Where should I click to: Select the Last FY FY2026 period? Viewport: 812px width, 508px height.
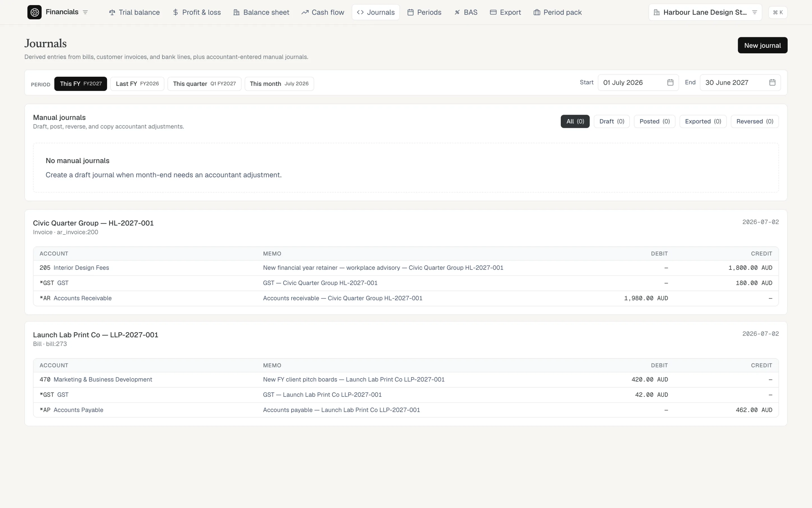(x=137, y=84)
